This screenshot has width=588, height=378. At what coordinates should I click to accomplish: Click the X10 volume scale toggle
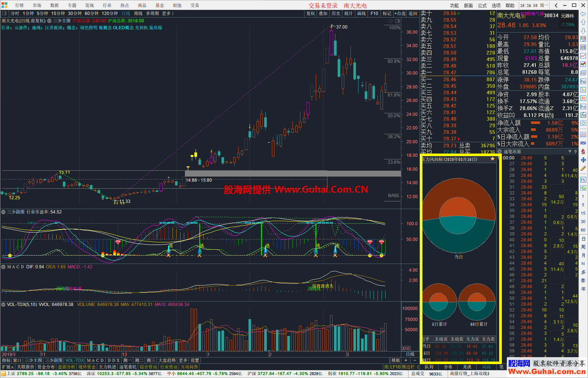point(406,349)
